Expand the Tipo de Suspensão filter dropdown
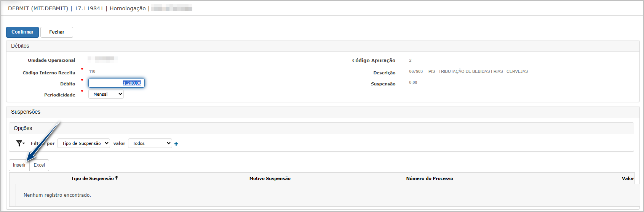 click(x=83, y=143)
